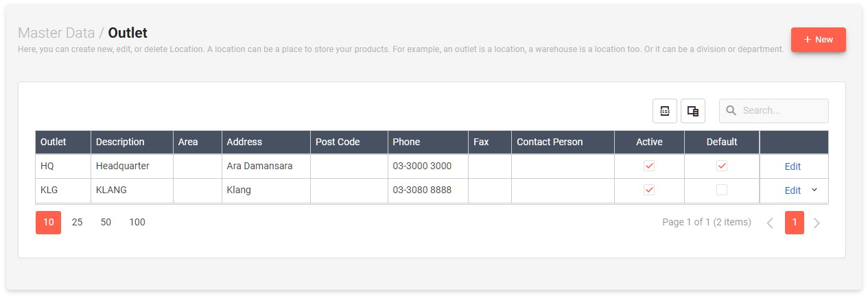Expand dropdown arrow beside KLG Edit
Image resolution: width=868 pixels, height=298 pixels.
814,190
